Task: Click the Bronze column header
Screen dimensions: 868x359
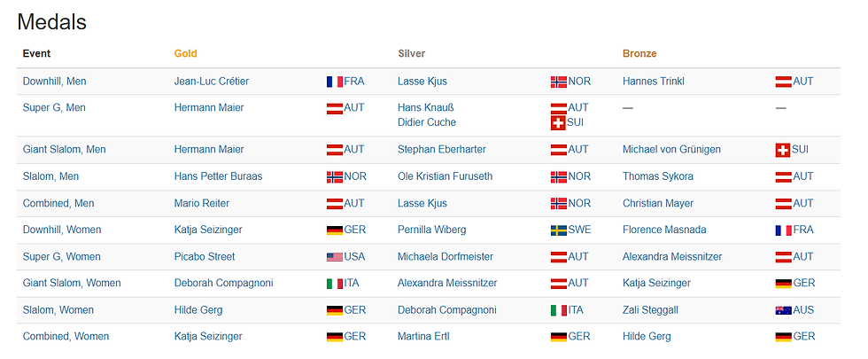Action: pos(639,54)
